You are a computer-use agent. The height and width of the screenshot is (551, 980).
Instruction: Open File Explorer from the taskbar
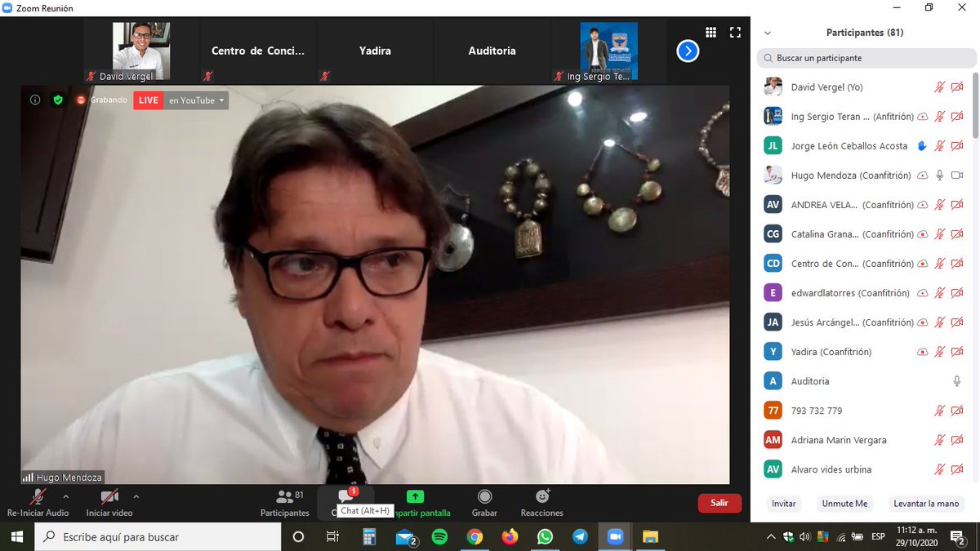pos(650,536)
